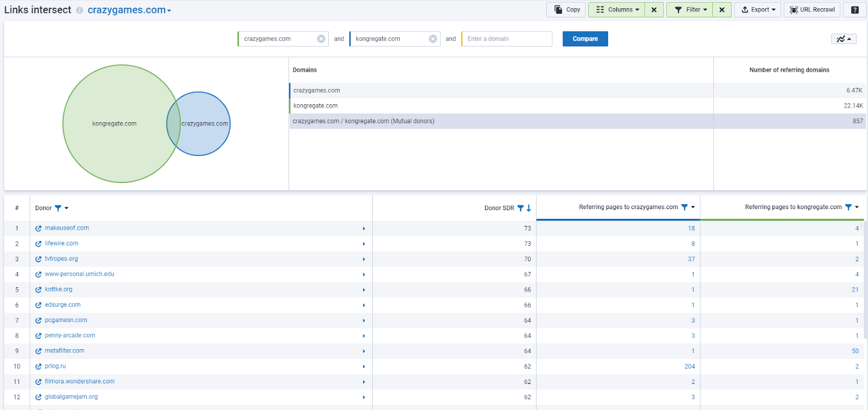Viewport: 868px width, 410px height.
Task: Open tvtropes.org external link icon
Action: [39, 259]
